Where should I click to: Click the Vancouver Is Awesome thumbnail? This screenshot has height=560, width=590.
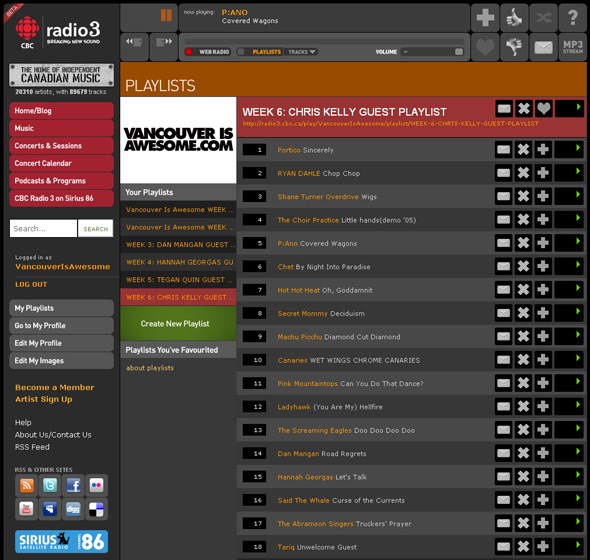coord(178,140)
